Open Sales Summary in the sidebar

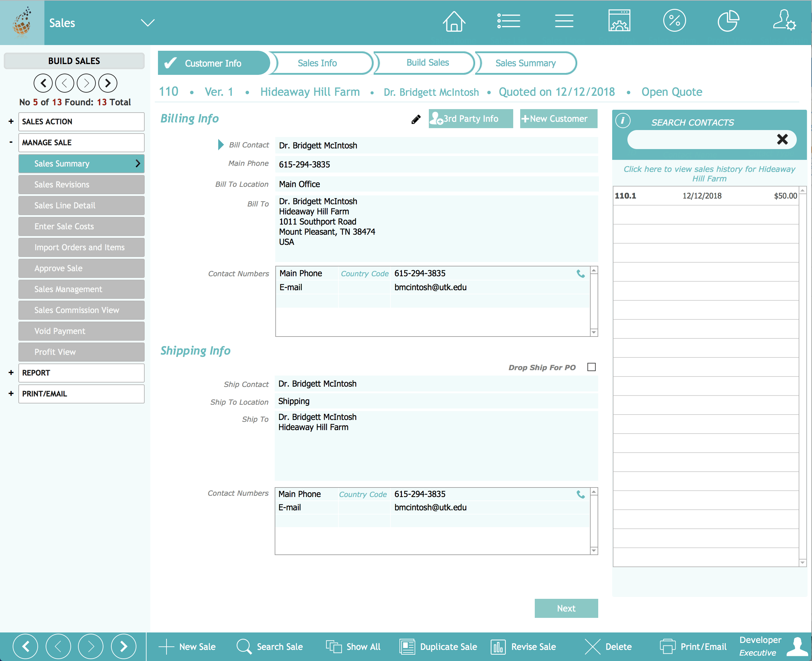coord(82,164)
